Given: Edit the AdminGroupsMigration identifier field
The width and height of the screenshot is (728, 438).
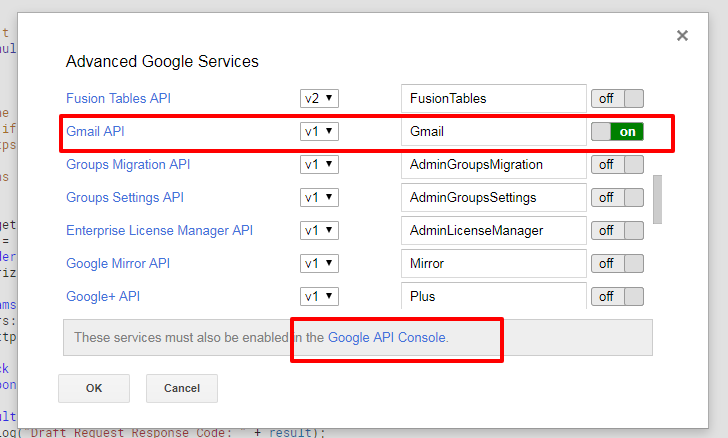Looking at the screenshot, I should 494,164.
